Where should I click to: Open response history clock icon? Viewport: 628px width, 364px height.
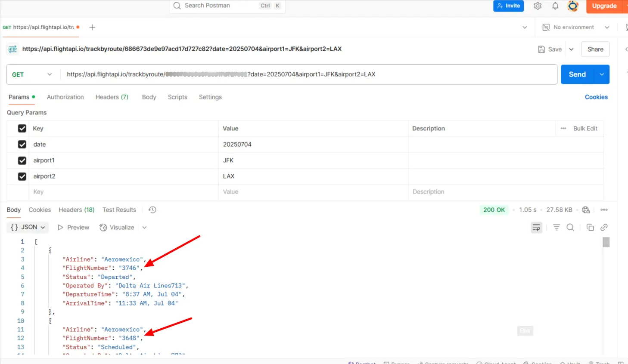click(x=152, y=210)
